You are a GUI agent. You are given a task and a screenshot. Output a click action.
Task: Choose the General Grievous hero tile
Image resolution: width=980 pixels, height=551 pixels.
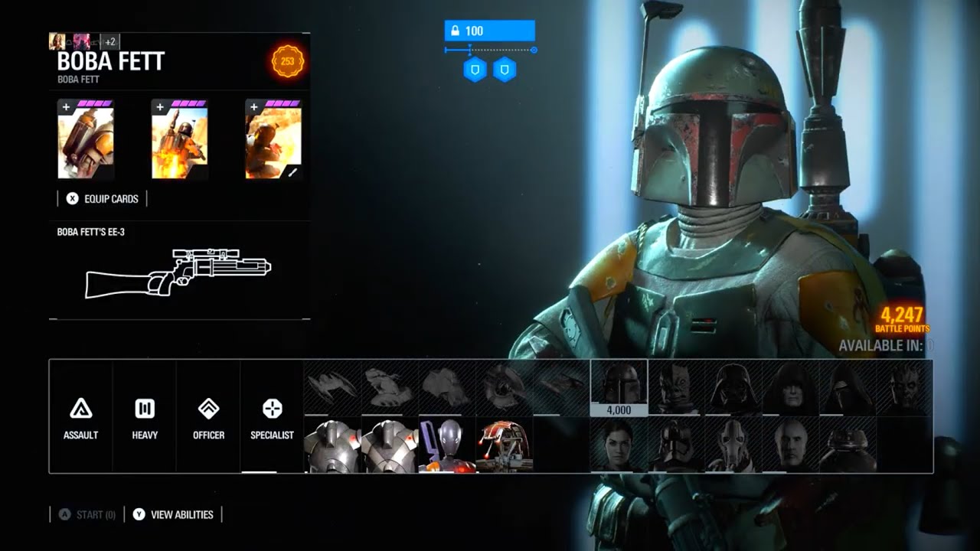coord(733,445)
